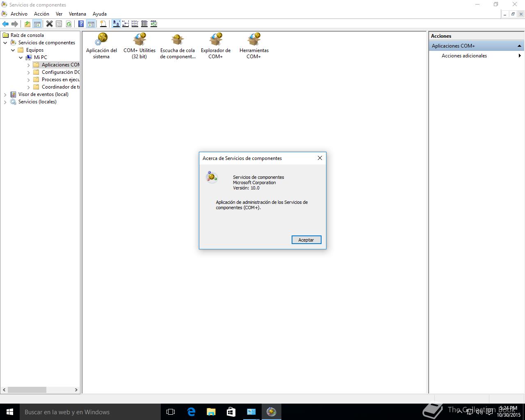The width and height of the screenshot is (525, 420).
Task: Open the Windows Start menu
Action: coord(10,412)
